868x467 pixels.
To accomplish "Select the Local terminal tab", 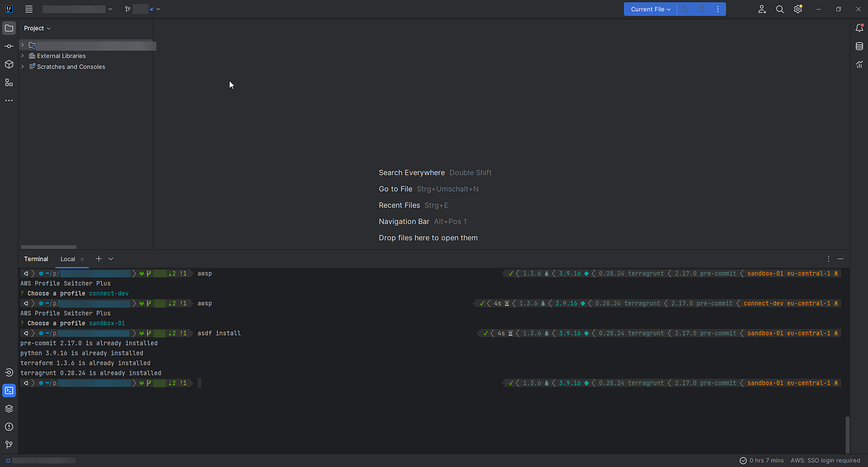I will [x=67, y=259].
